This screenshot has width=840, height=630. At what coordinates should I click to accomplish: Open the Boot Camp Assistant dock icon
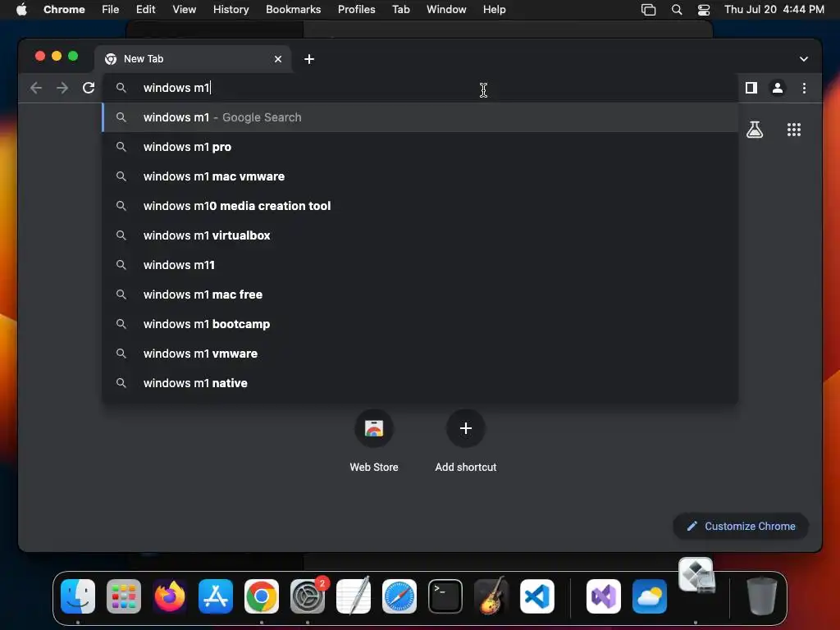(x=696, y=576)
